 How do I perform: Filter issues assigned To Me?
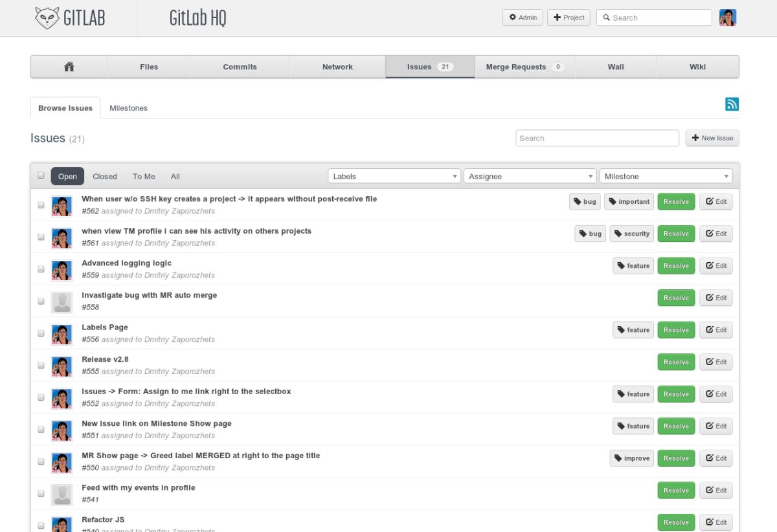(x=144, y=176)
